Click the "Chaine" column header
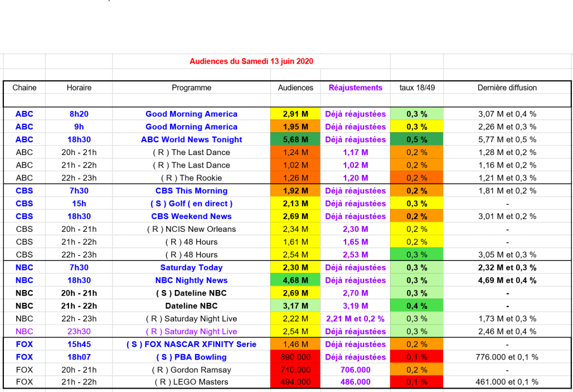The image size is (573, 392). coord(24,87)
